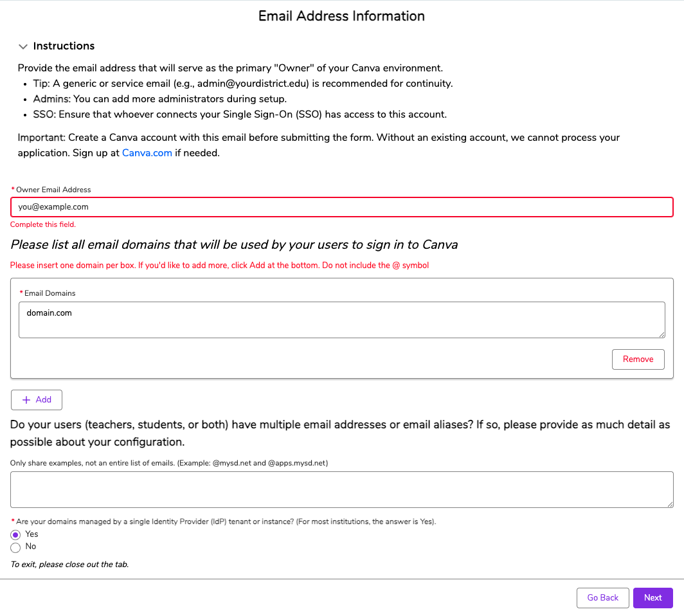Viewport: 684px width, 616px height.
Task: Click the Instructions heading text
Action: click(x=64, y=46)
